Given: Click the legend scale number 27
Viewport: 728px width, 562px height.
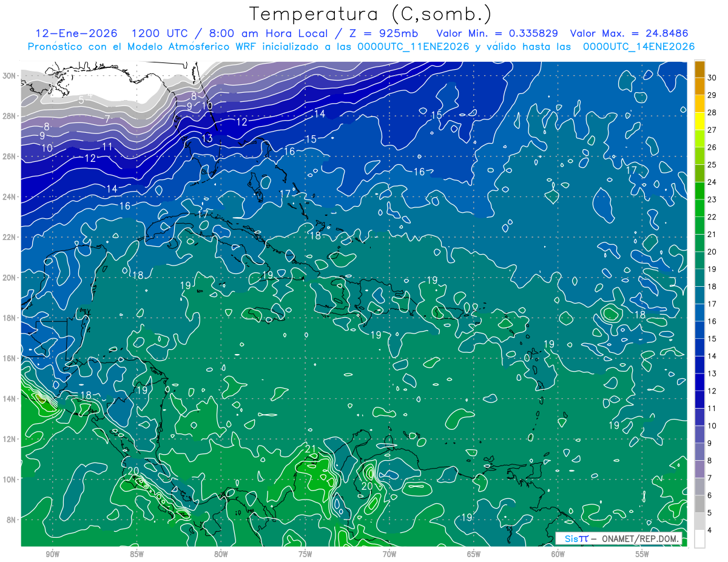Looking at the screenshot, I should [712, 130].
